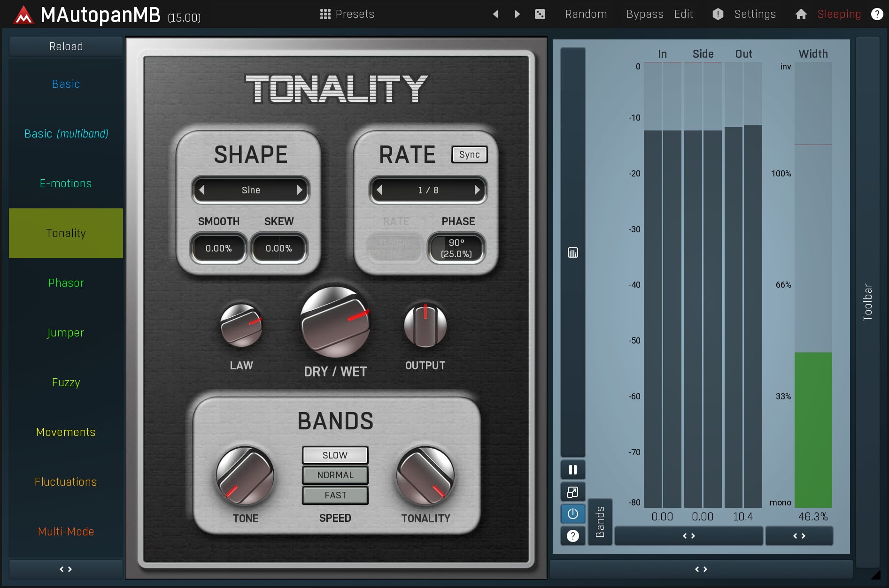Click the home icon in top bar
889x588 pixels.
[x=801, y=14]
